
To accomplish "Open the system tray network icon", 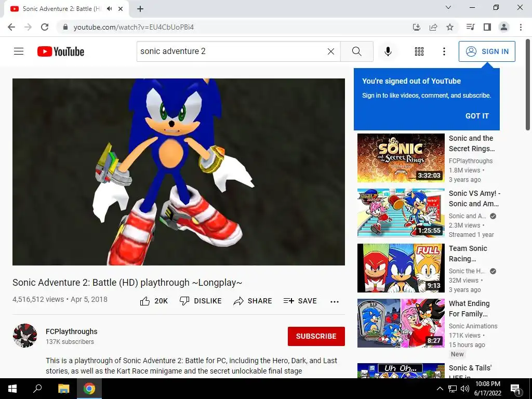I will pos(453,389).
